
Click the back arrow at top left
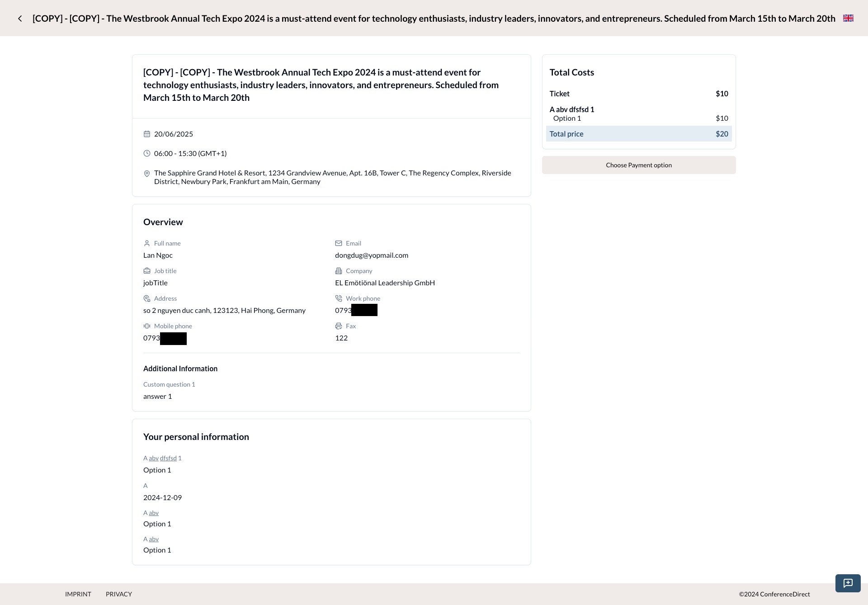pyautogui.click(x=20, y=18)
